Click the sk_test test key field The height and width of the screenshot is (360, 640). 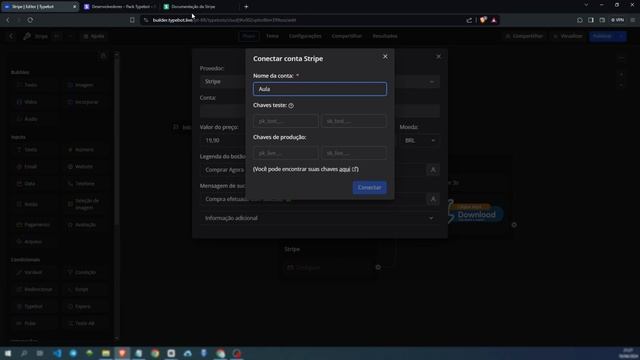click(x=353, y=121)
